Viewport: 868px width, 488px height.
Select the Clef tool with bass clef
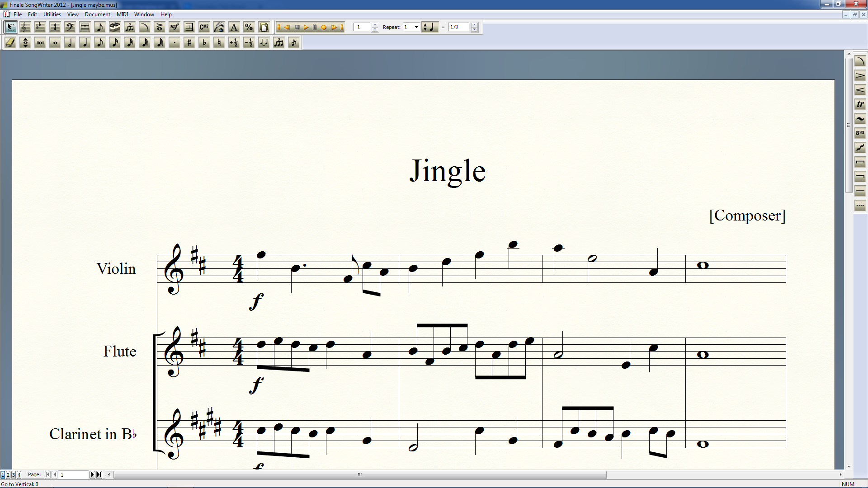[70, 28]
